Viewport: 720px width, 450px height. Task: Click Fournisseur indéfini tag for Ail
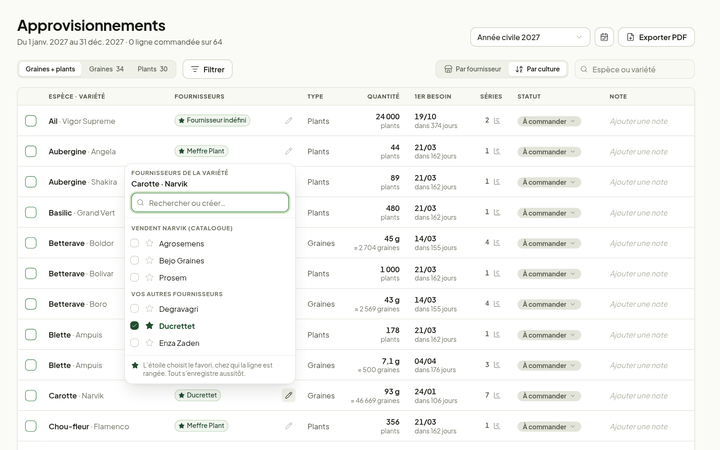tap(212, 120)
